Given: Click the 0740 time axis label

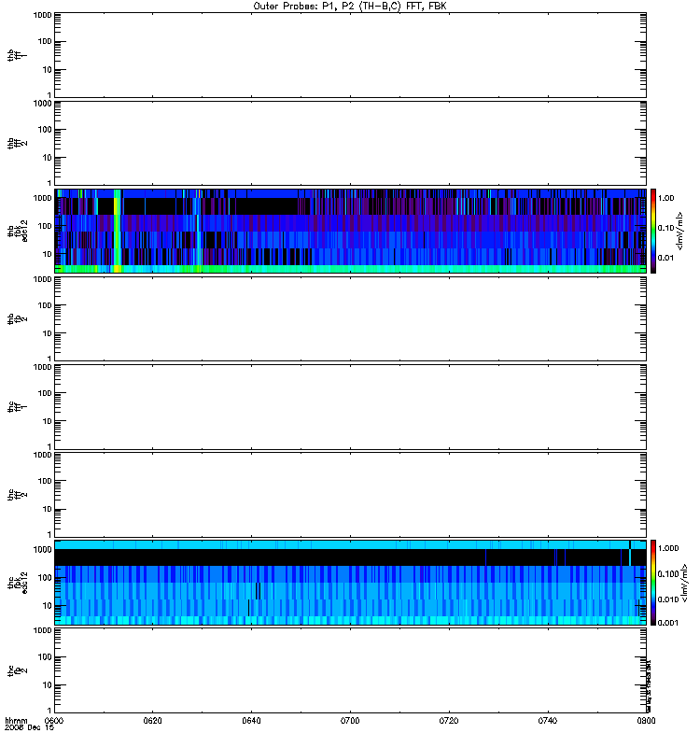Looking at the screenshot, I should 548,721.
